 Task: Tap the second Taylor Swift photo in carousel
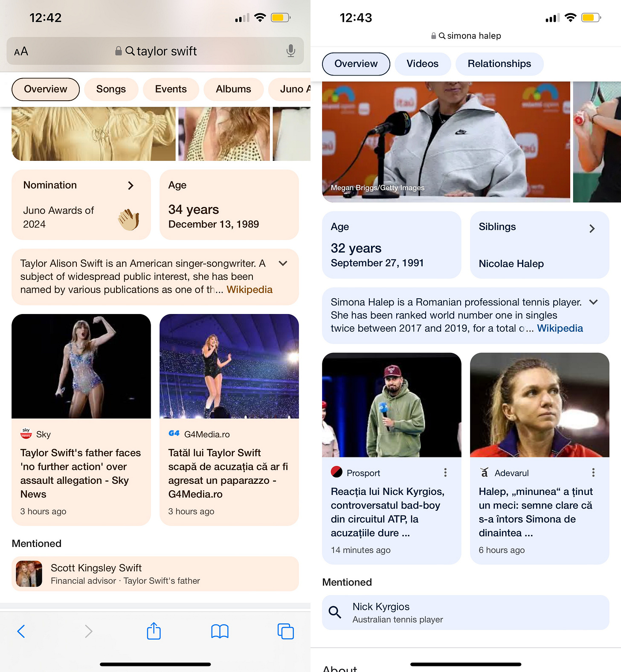[x=224, y=134]
